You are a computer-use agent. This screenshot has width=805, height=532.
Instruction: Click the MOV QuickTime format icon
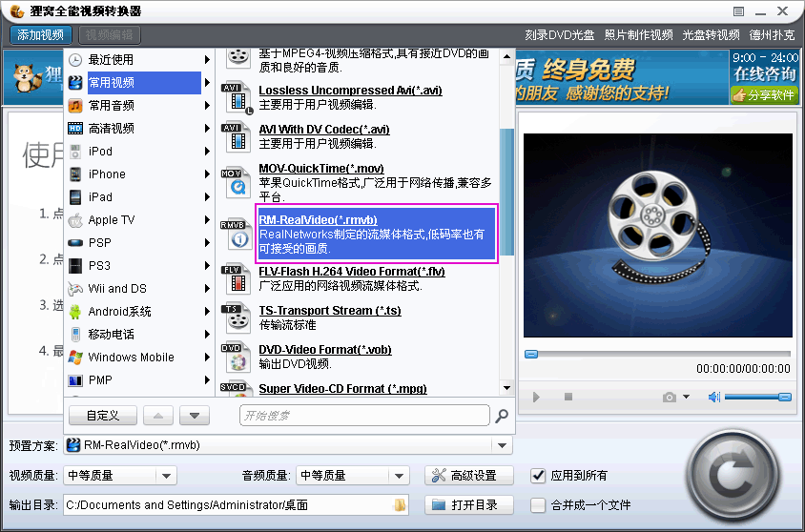pyautogui.click(x=237, y=182)
